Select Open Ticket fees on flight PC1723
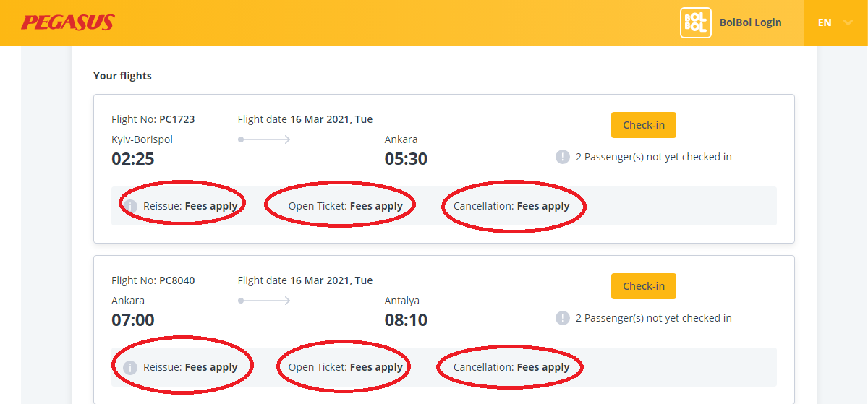Image resolution: width=868 pixels, height=404 pixels. coord(345,206)
